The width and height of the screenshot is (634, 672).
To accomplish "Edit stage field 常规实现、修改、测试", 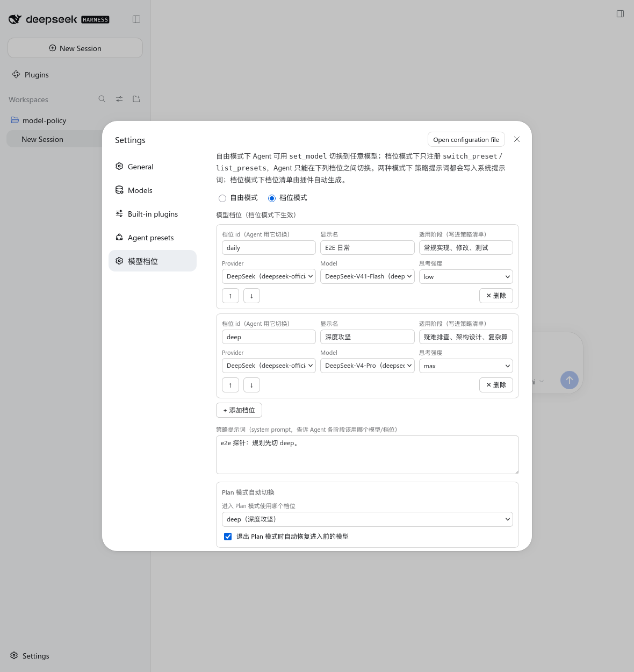I will pyautogui.click(x=466, y=247).
